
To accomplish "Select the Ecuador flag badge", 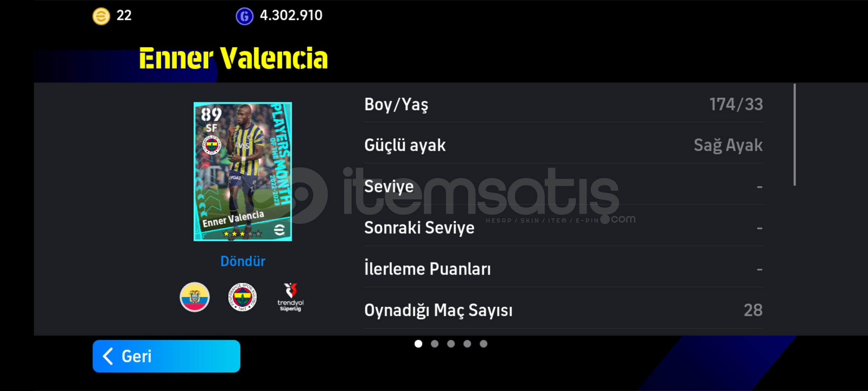I will pyautogui.click(x=195, y=297).
